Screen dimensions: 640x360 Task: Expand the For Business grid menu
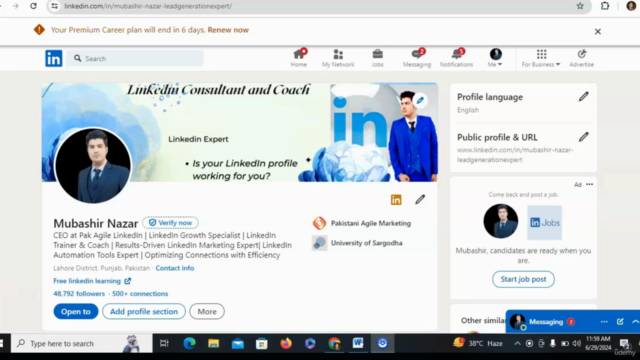541,58
